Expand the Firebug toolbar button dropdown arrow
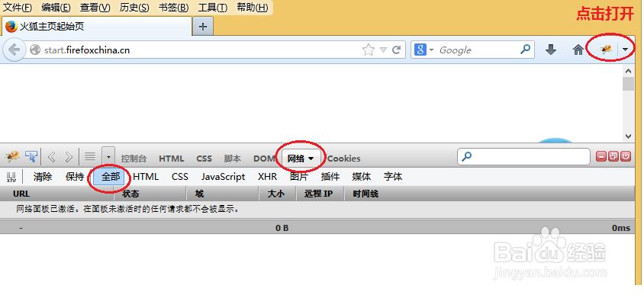Image resolution: width=644 pixels, height=295 pixels. (x=625, y=50)
